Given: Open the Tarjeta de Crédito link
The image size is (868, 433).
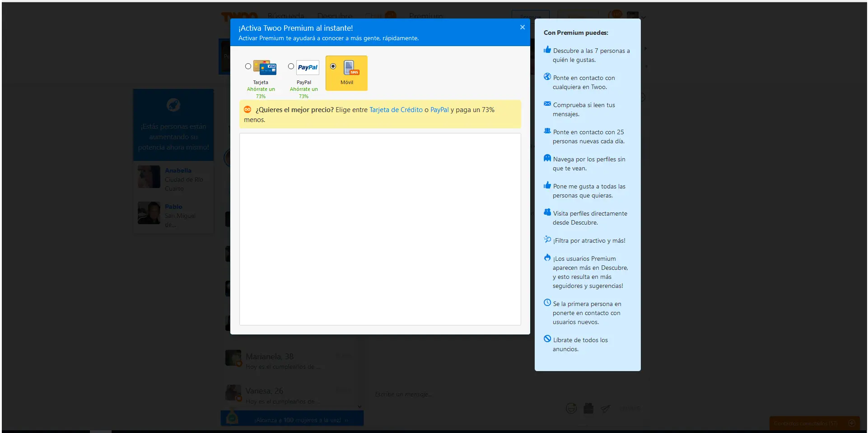Looking at the screenshot, I should (396, 110).
